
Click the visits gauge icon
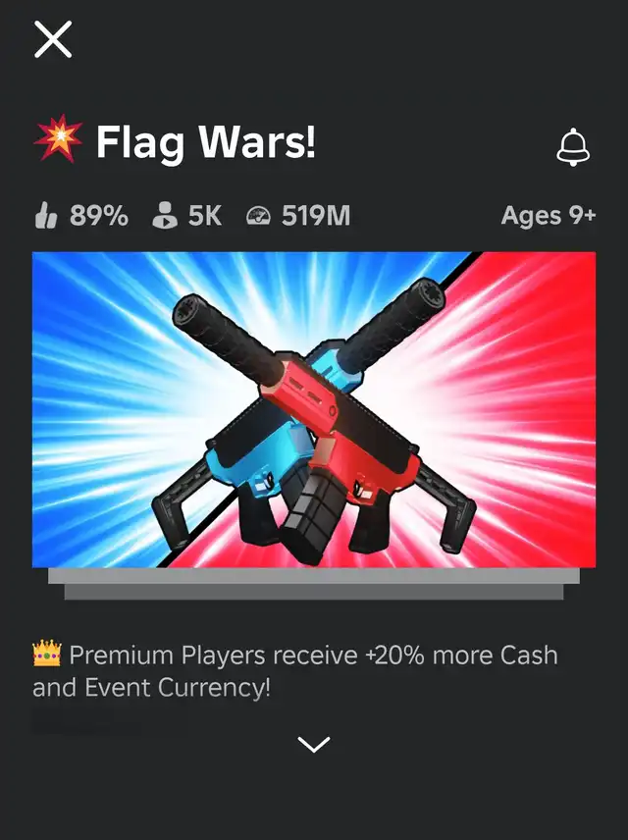click(x=258, y=216)
